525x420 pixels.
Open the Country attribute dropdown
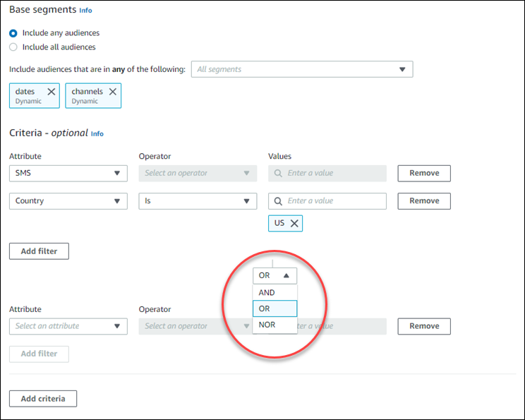pos(68,201)
